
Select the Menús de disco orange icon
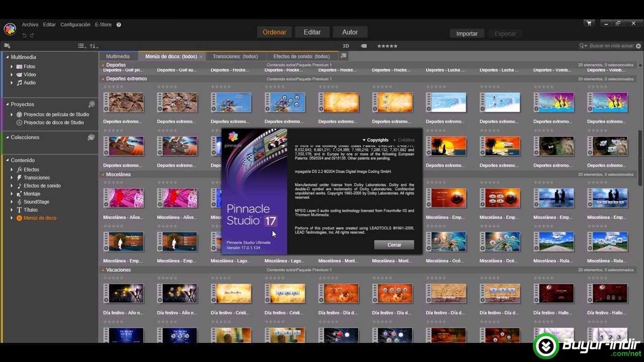pyautogui.click(x=19, y=218)
